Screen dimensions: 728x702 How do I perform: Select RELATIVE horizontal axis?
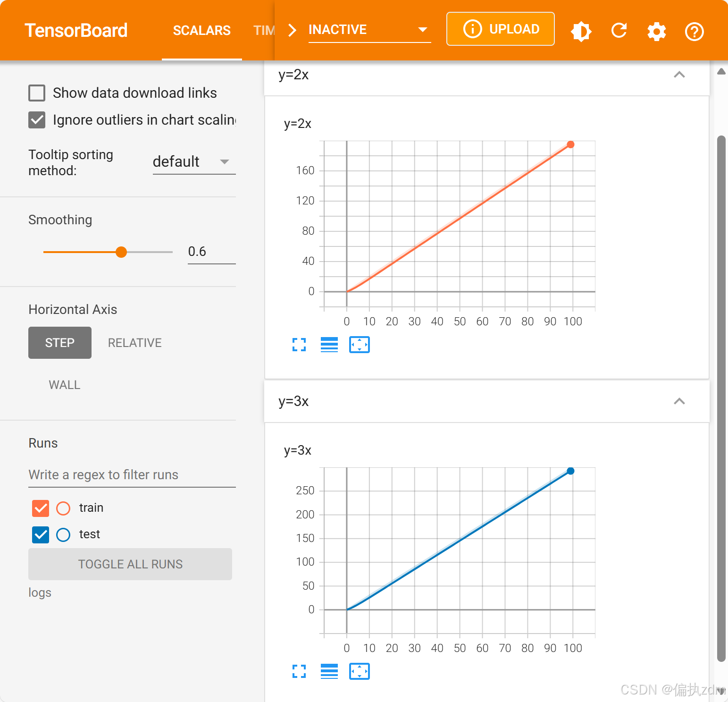click(x=135, y=343)
